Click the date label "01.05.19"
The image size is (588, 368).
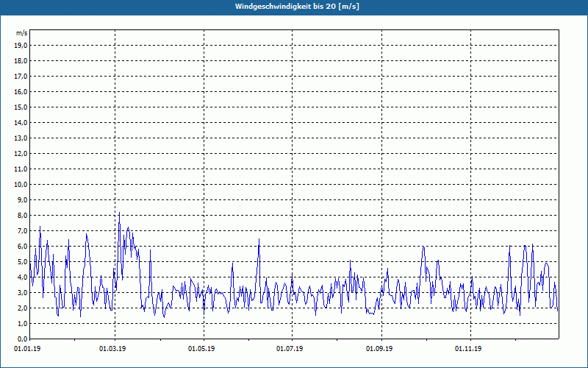(x=201, y=349)
